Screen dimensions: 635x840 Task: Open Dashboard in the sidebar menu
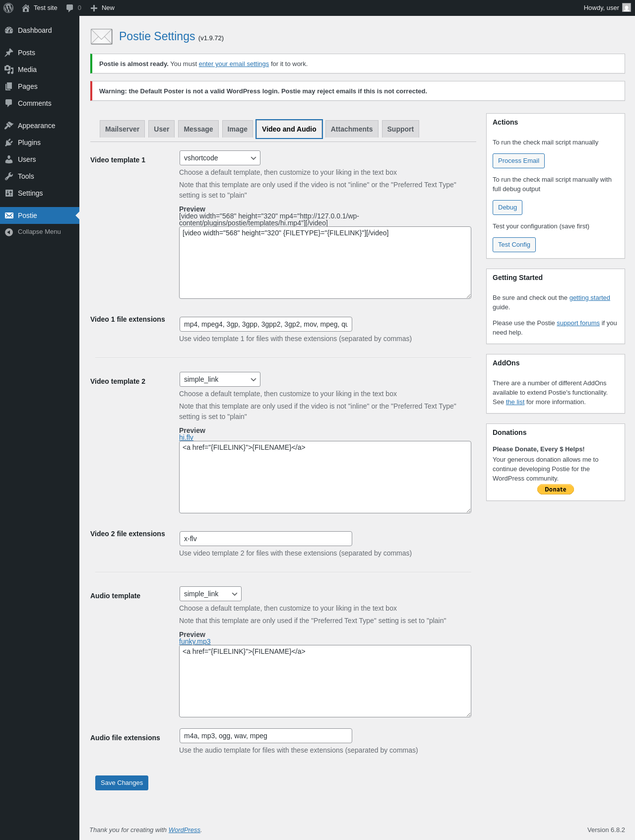40,30
